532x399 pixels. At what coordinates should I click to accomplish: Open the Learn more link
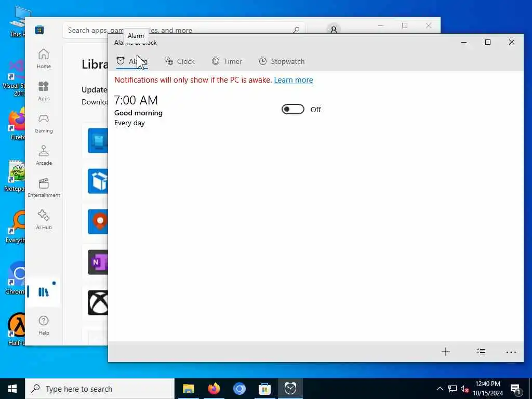[294, 80]
